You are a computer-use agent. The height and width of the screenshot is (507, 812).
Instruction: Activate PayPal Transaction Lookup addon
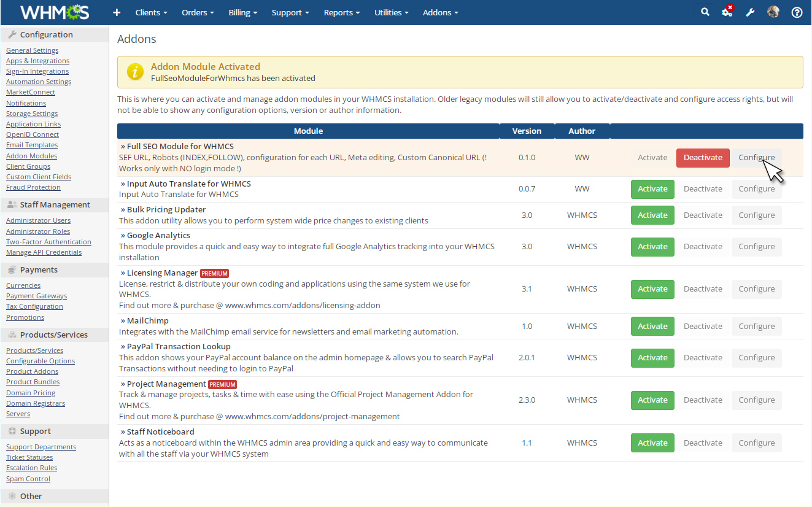652,358
